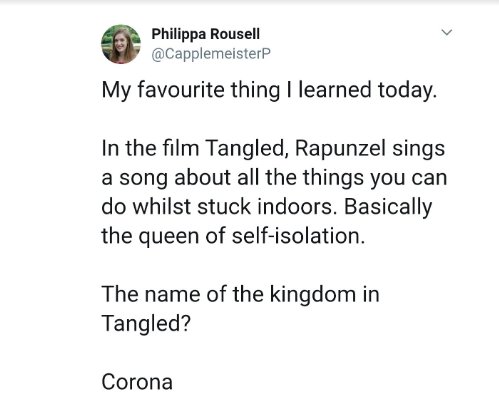This screenshot has height=418, width=499.
Task: Open Philippa Rousell's profile photo
Action: (x=121, y=44)
